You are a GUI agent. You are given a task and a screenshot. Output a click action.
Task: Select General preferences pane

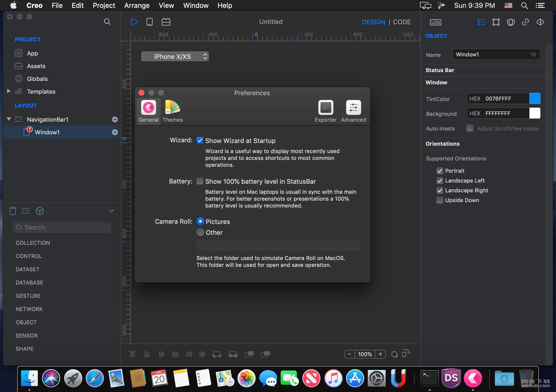click(148, 111)
